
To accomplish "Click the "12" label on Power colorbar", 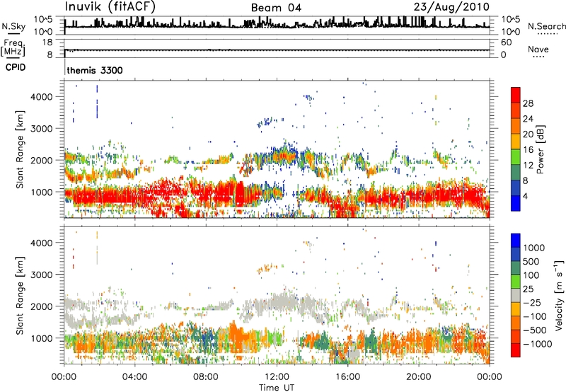I will [x=528, y=165].
